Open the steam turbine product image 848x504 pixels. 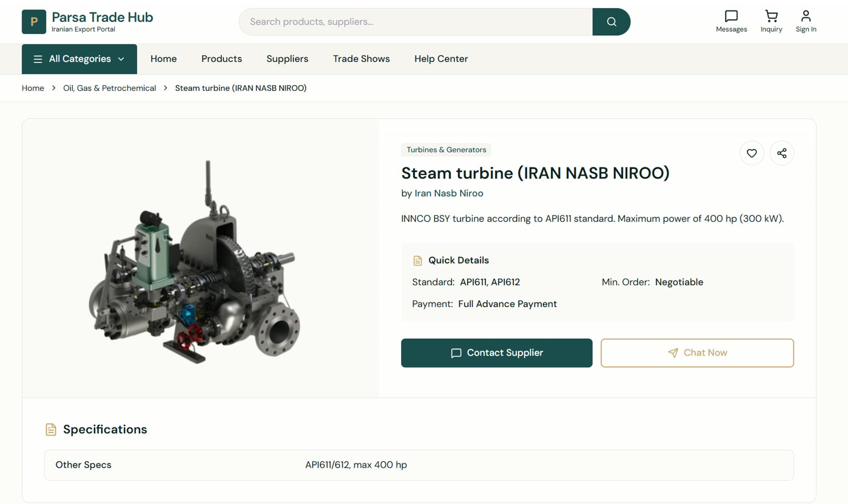194,262
